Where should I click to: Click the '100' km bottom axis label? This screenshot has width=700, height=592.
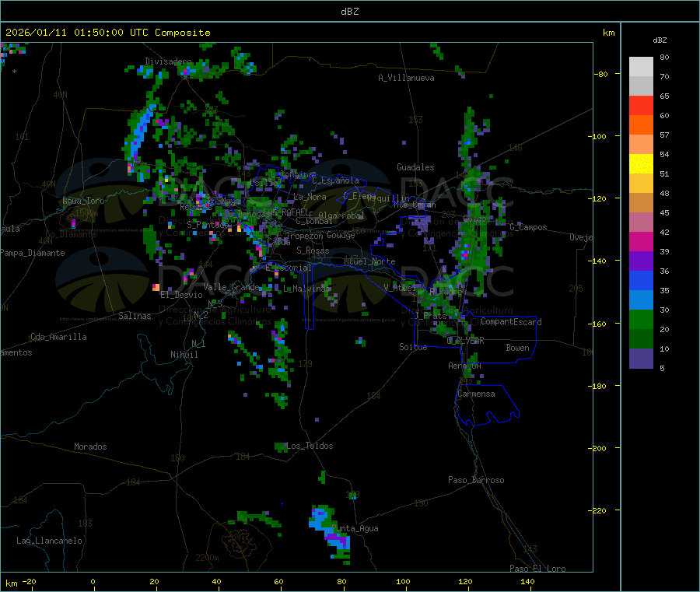point(403,582)
